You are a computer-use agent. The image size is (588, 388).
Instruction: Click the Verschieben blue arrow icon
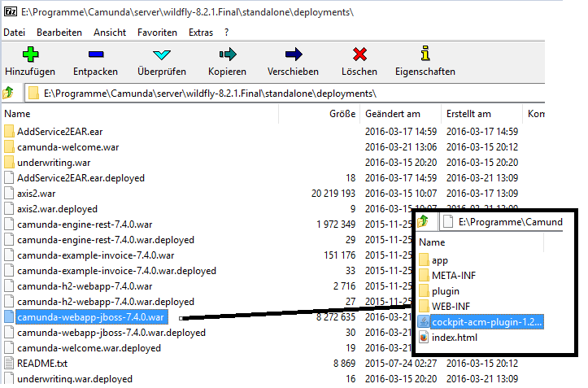(x=294, y=54)
